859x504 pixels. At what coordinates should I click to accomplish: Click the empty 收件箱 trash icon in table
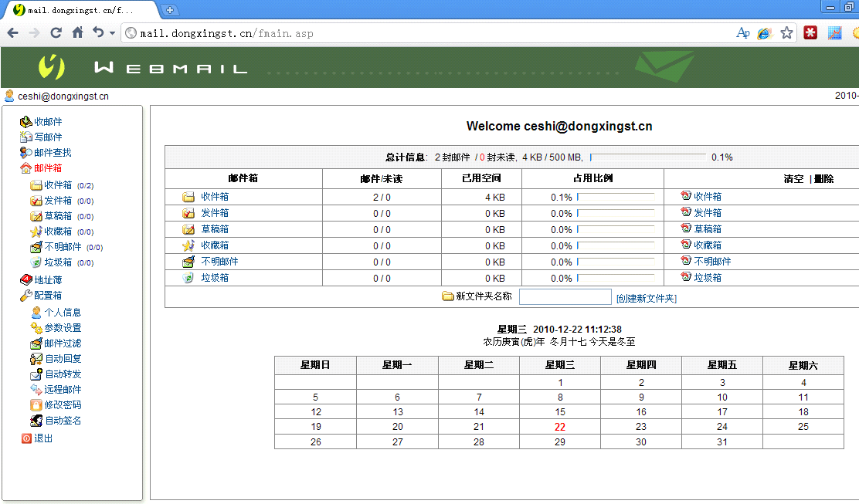[686, 197]
